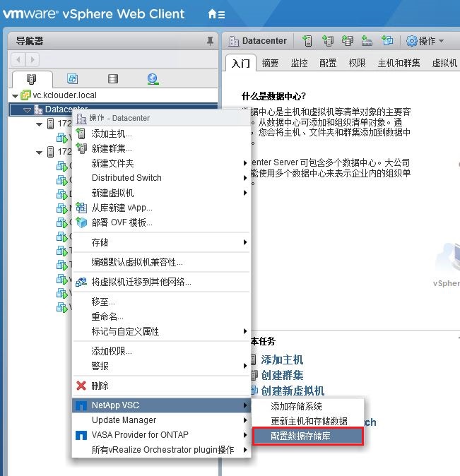Switch to the 入门 tab
Viewport: 460px width, 476px height.
241,63
